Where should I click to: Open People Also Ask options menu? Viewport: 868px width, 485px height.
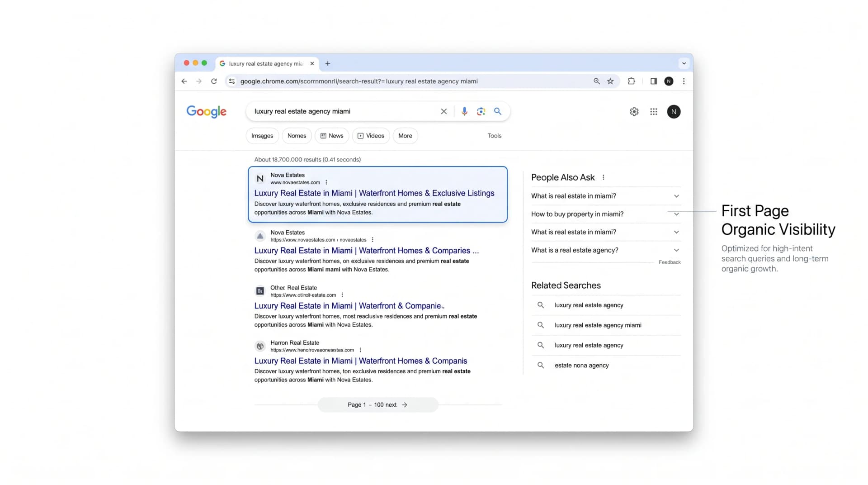pos(604,178)
